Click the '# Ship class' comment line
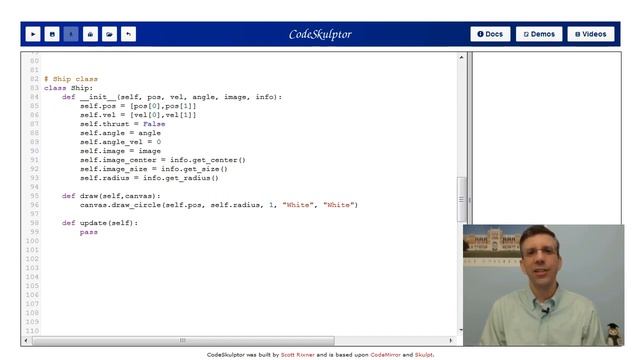Viewport: 640px width, 360px height. 71,79
